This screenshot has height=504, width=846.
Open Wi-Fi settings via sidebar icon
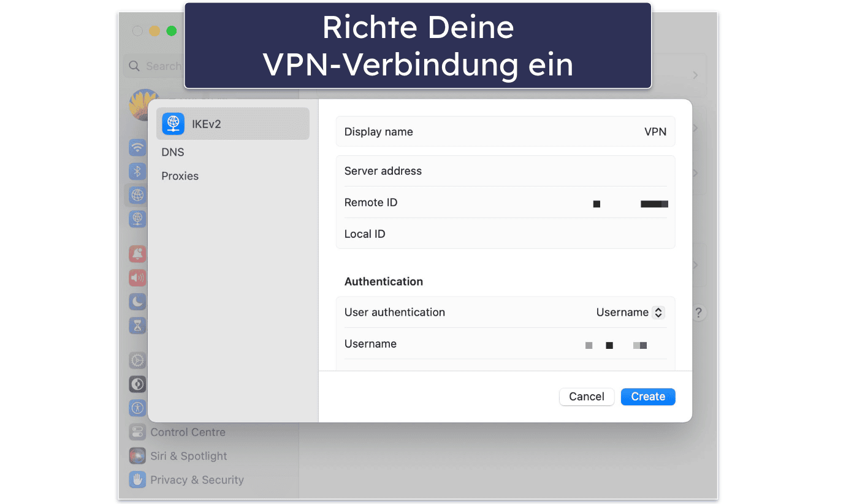point(137,147)
